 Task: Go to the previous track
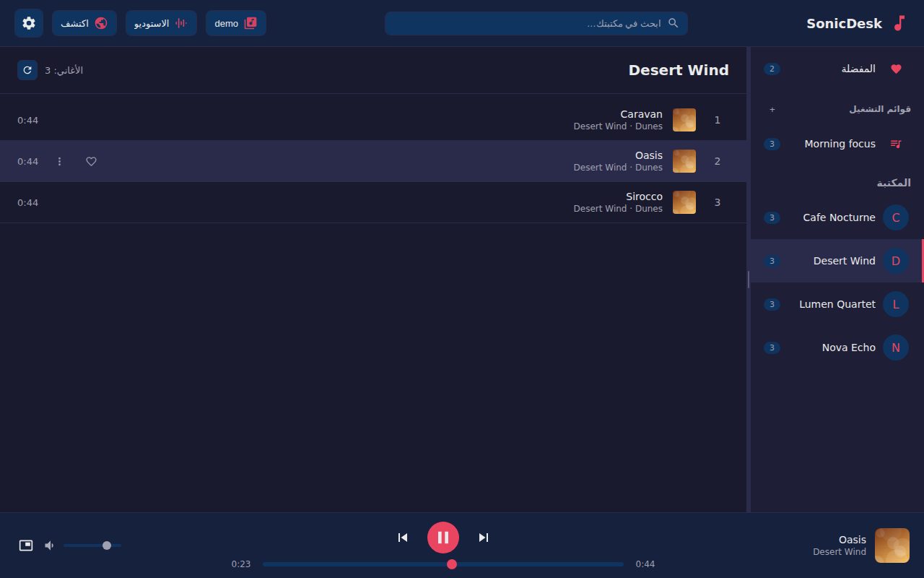point(403,538)
